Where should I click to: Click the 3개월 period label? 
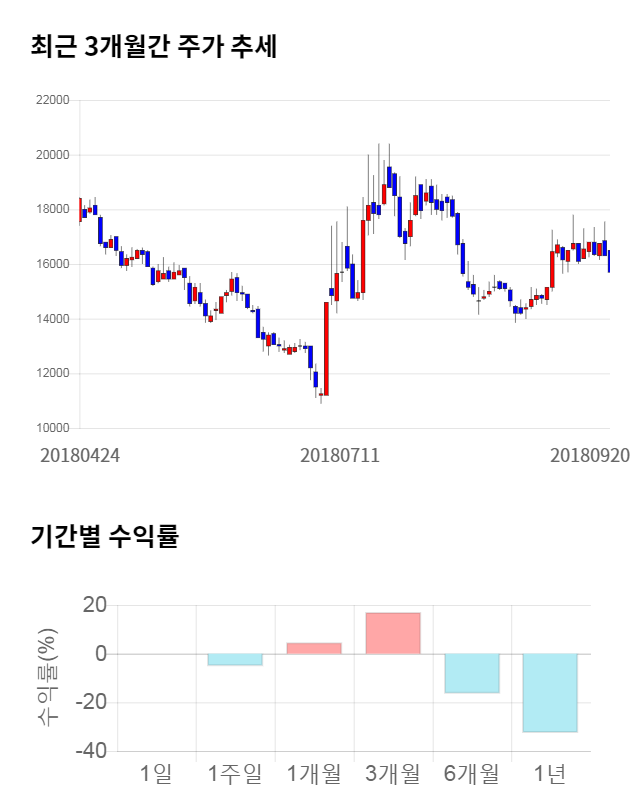[x=393, y=773]
